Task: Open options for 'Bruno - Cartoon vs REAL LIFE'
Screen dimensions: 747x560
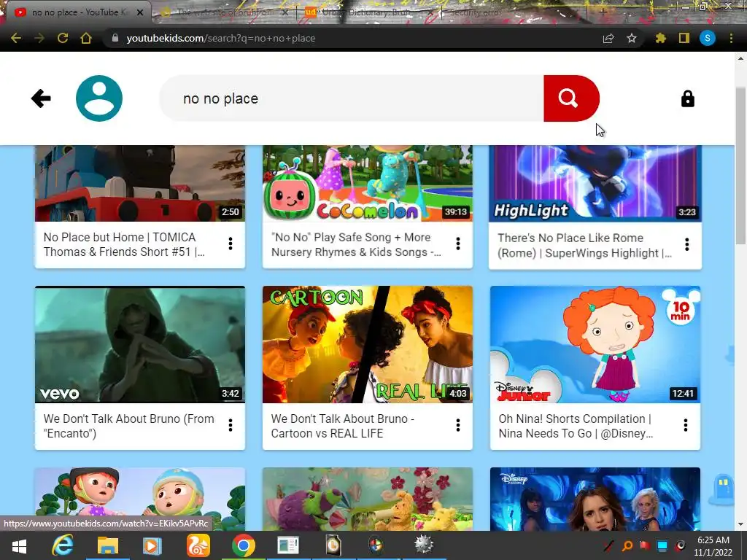Action: 458,425
